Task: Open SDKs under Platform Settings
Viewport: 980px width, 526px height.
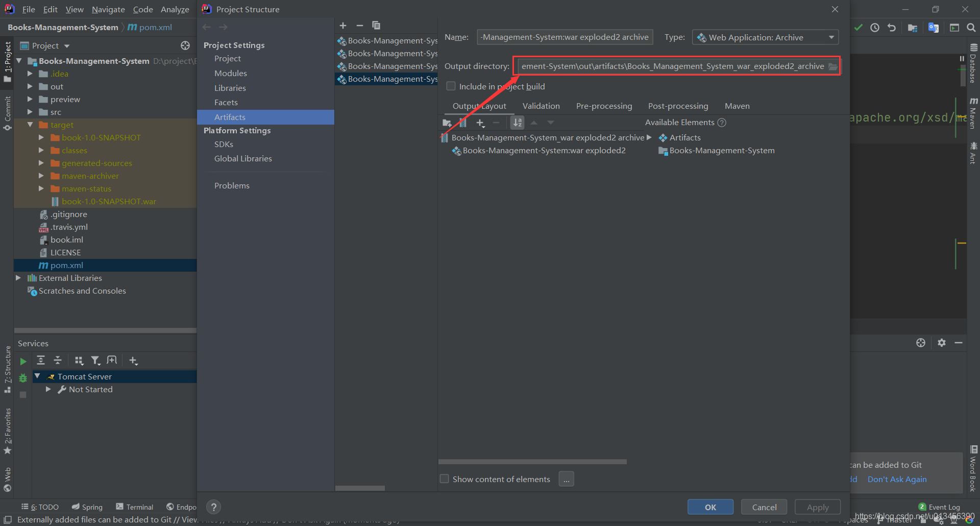Action: [x=224, y=145]
